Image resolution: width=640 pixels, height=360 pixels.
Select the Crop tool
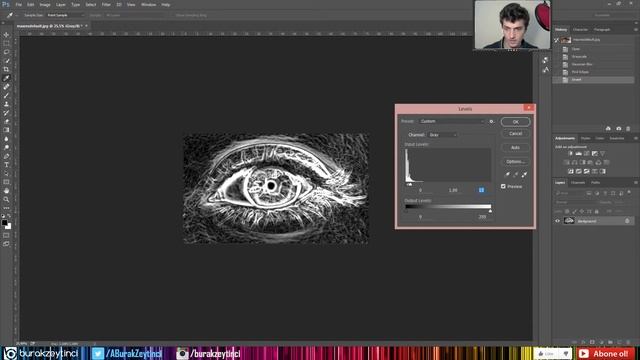(x=6, y=69)
